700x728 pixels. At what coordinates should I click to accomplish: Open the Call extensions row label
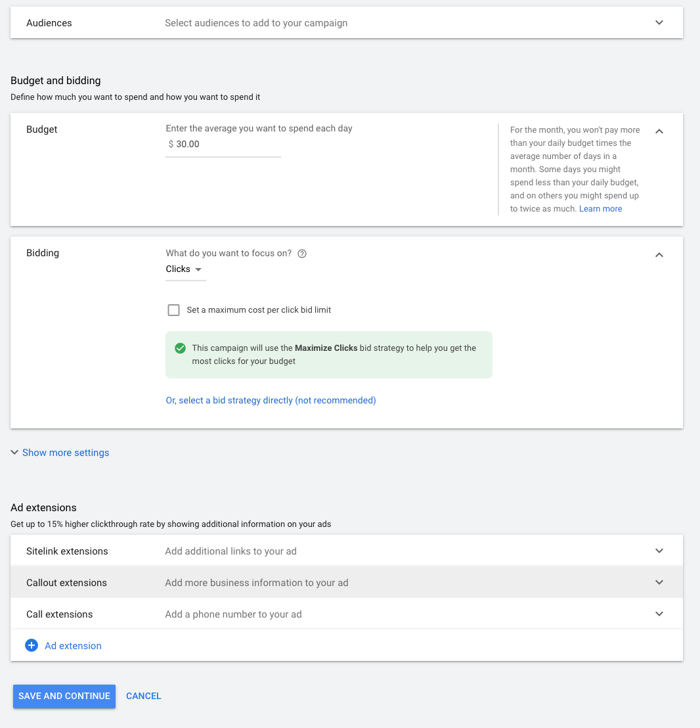pos(60,614)
